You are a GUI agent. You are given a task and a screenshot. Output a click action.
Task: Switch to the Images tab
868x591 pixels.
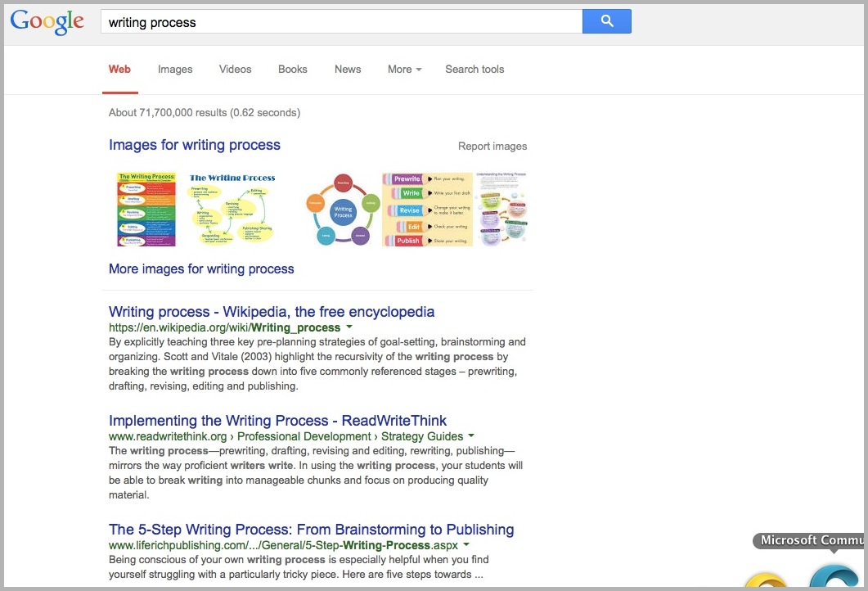click(x=175, y=70)
